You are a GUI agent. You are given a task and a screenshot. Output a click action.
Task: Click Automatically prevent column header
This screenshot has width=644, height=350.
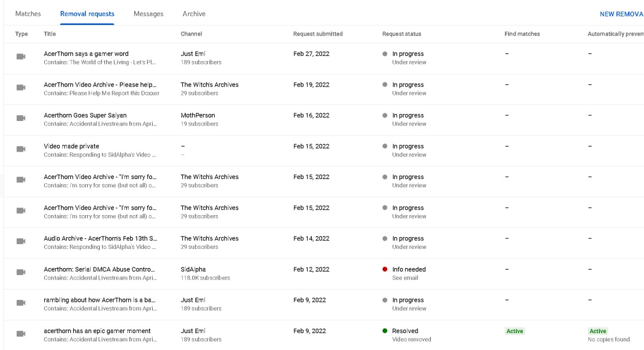point(616,34)
